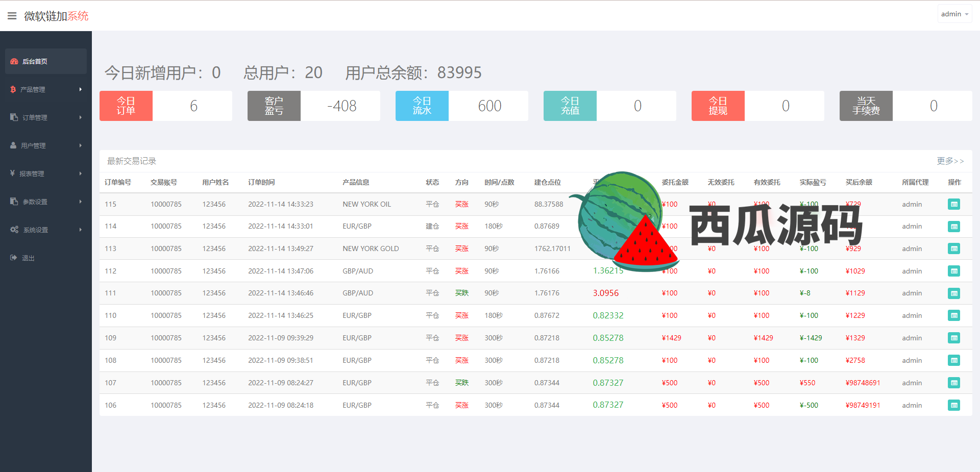The height and width of the screenshot is (472, 980).
Task: Expand the 系统设置 submenu arrow
Action: pos(80,230)
